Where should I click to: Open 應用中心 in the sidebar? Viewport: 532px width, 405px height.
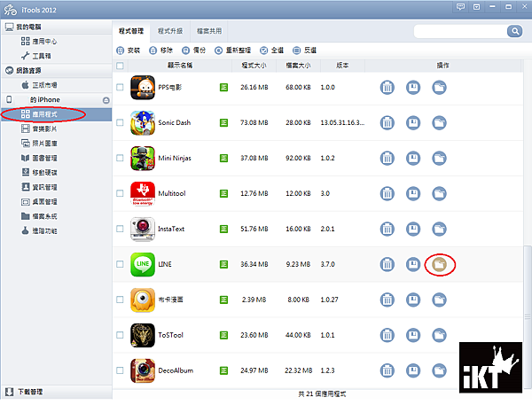click(x=39, y=42)
